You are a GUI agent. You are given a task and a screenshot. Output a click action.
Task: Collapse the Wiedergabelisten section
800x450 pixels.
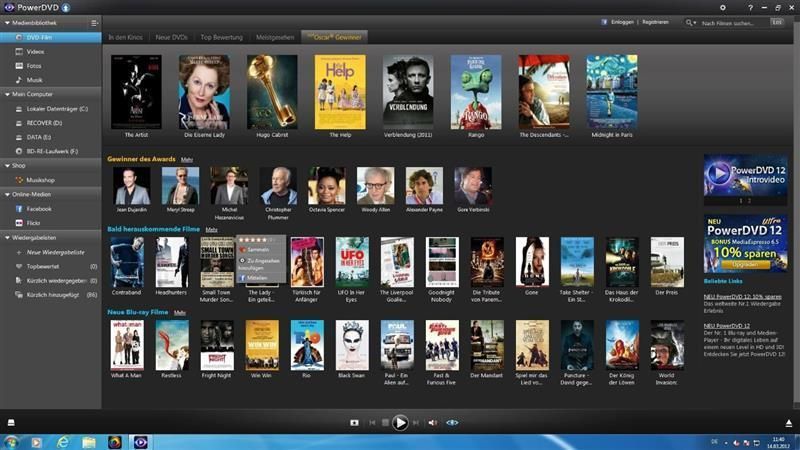(x=6, y=238)
